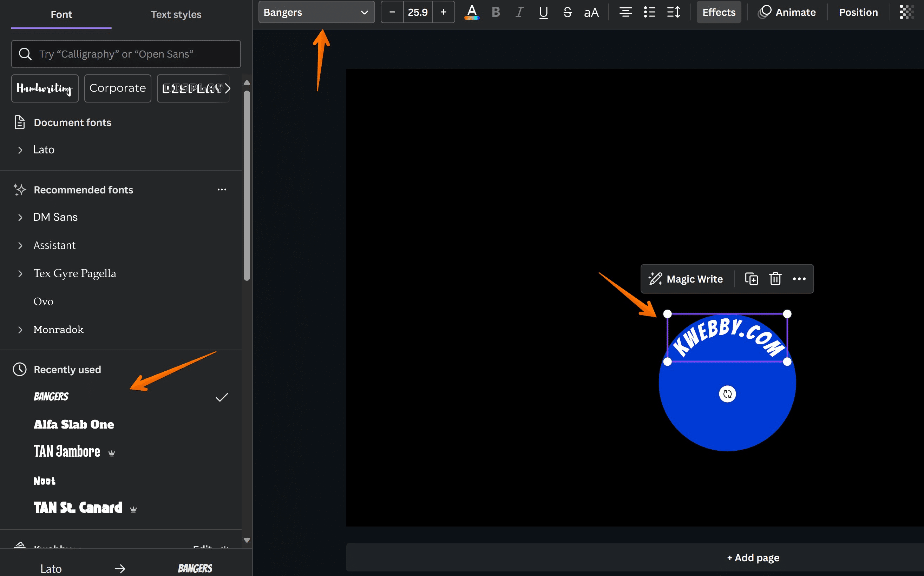924x576 pixels.
Task: Select the Corporate font category
Action: tap(118, 88)
